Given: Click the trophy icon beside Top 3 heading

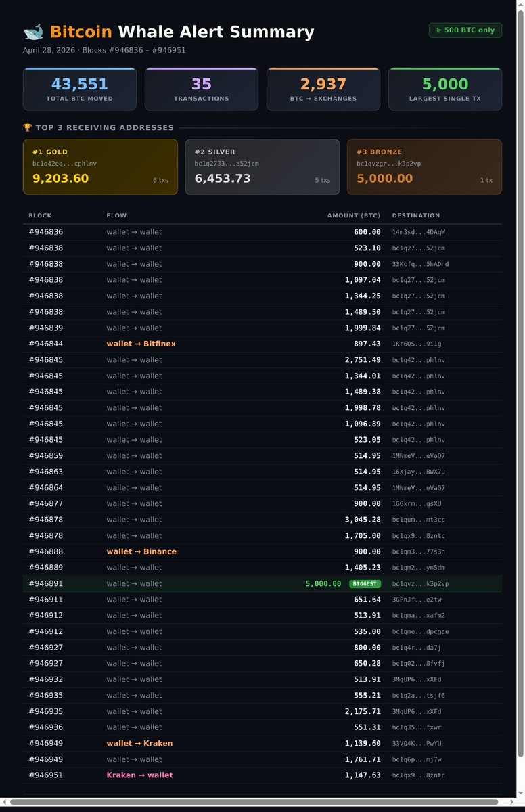Looking at the screenshot, I should click(27, 127).
